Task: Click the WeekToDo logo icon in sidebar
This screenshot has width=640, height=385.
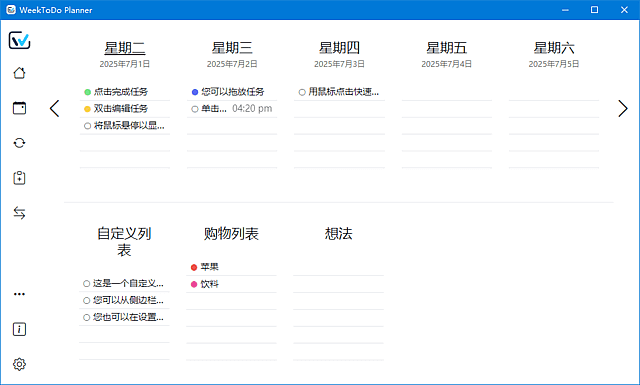Action: (19, 40)
